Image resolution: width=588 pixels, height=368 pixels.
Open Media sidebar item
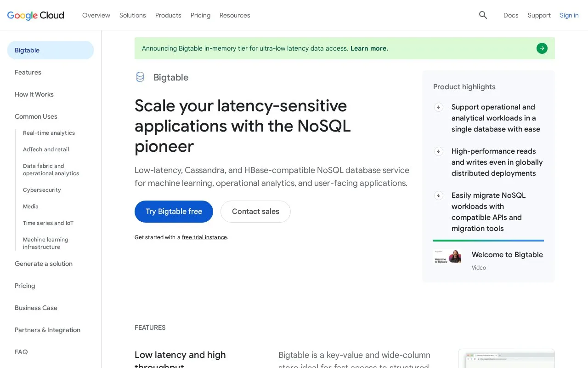click(x=31, y=207)
